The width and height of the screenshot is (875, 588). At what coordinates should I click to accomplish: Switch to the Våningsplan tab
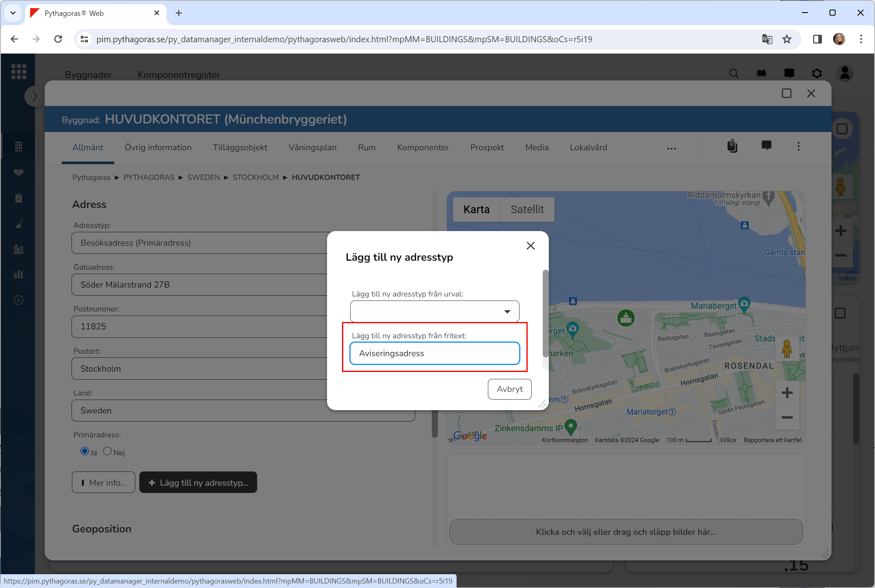(312, 147)
